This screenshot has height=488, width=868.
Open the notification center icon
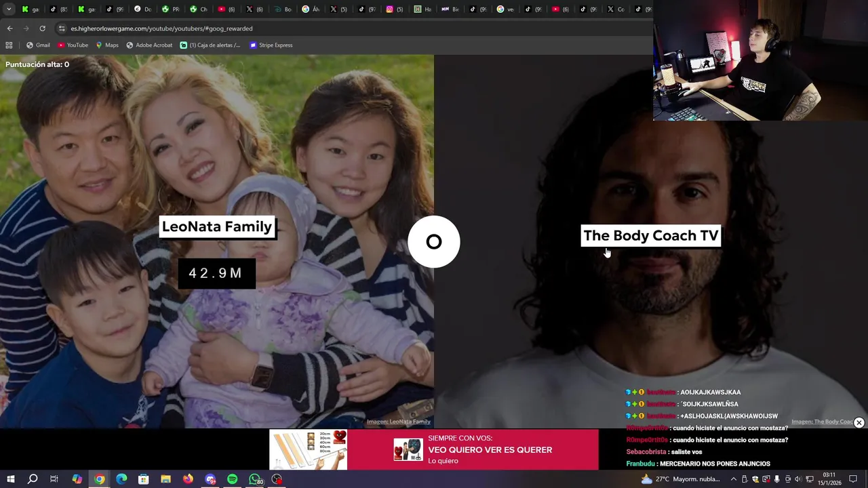coord(853,479)
